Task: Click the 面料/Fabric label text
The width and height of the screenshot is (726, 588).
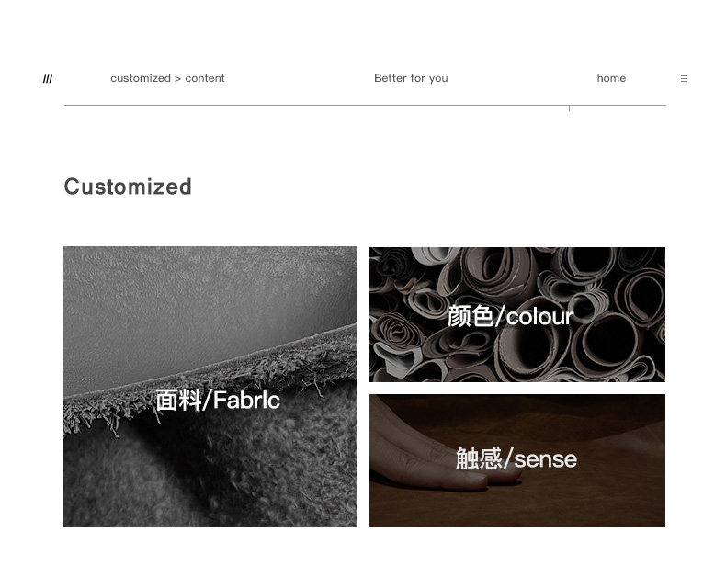Action: pos(218,400)
